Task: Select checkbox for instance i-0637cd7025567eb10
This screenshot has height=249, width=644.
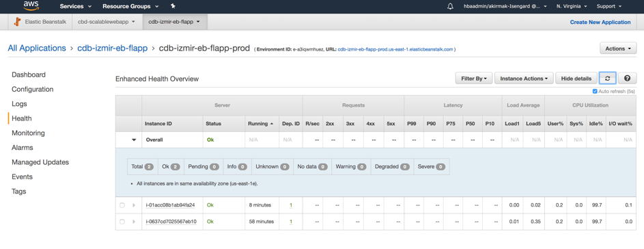Action: tap(122, 222)
